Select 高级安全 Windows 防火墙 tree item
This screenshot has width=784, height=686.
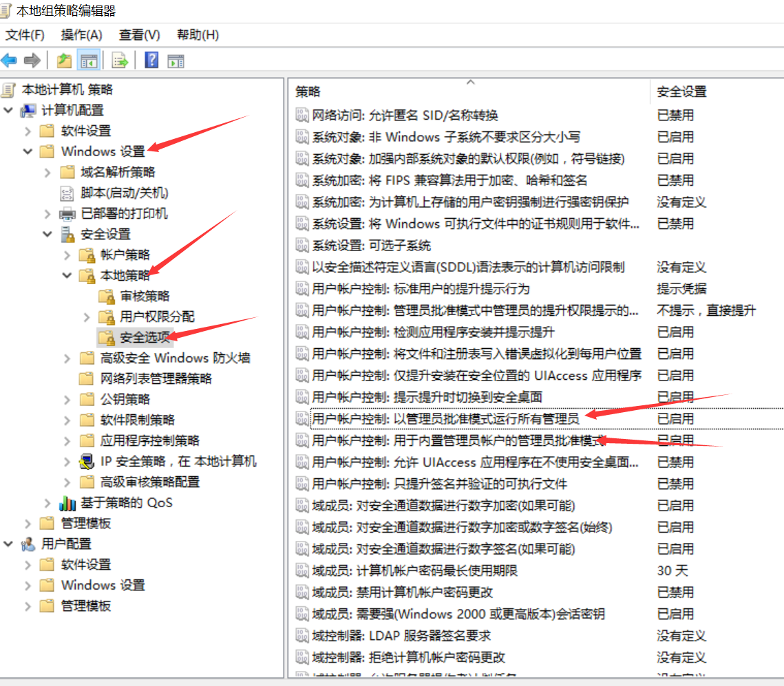175,358
